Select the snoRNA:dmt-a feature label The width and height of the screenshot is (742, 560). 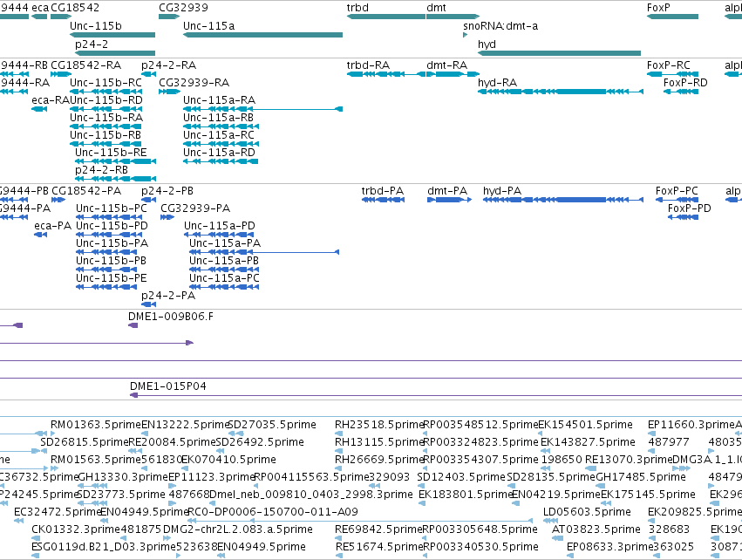pos(500,26)
